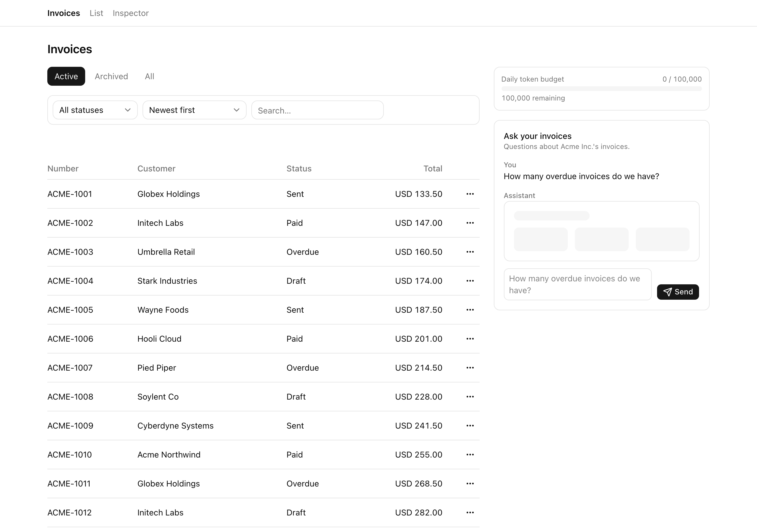The image size is (757, 532).
Task: Open invoice ACME-1003
Action: click(70, 252)
